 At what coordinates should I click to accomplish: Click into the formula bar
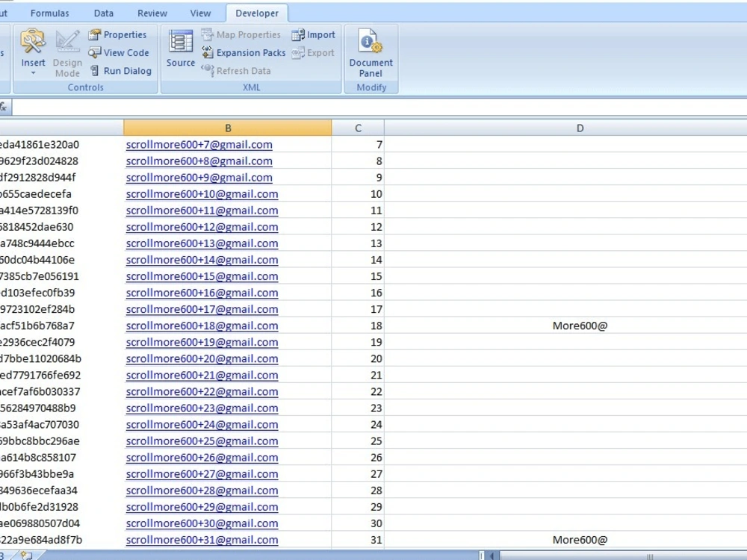click(379, 107)
